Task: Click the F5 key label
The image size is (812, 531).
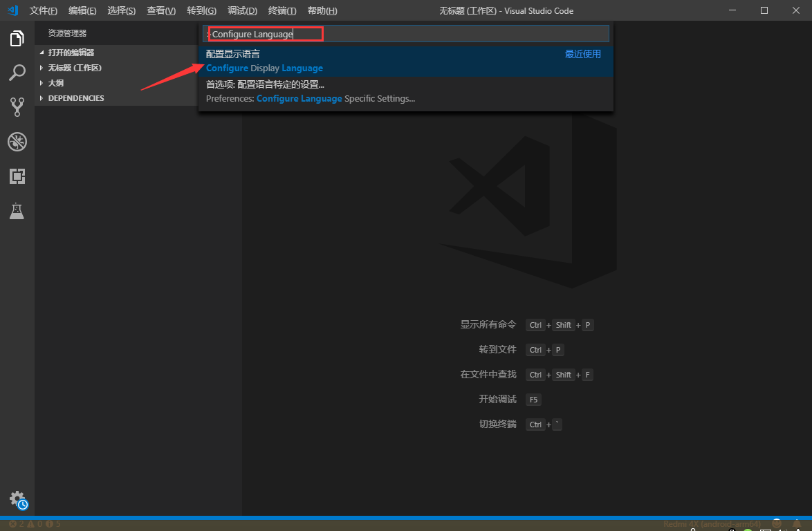Action: [533, 400]
